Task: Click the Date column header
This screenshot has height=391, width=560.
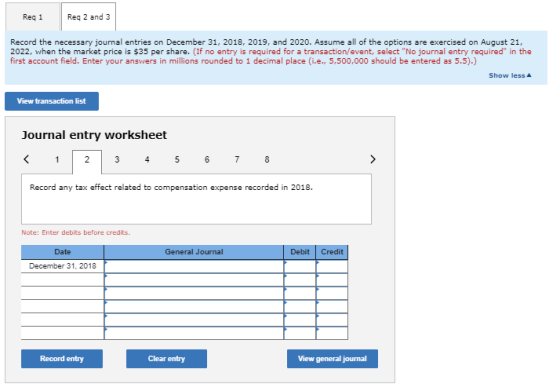Action: click(x=62, y=252)
